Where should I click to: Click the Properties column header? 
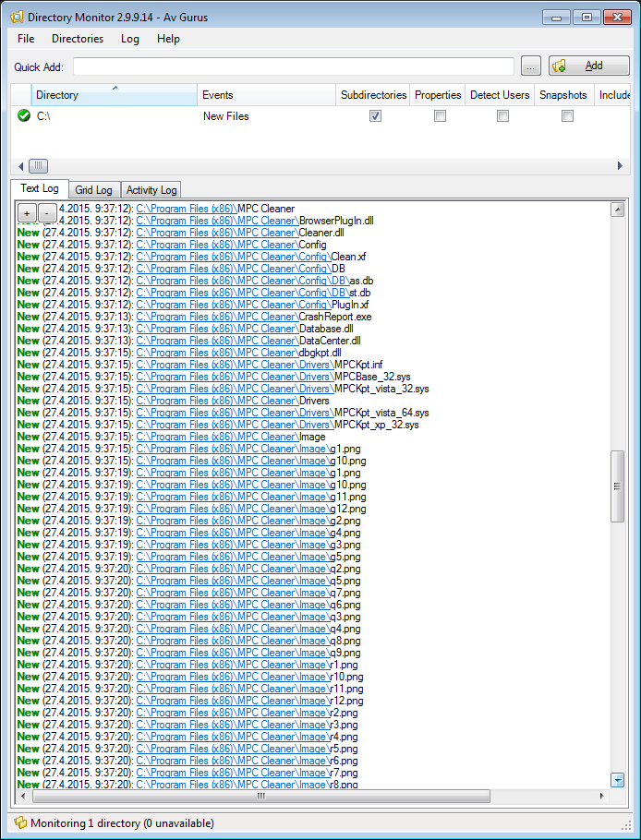click(x=438, y=95)
